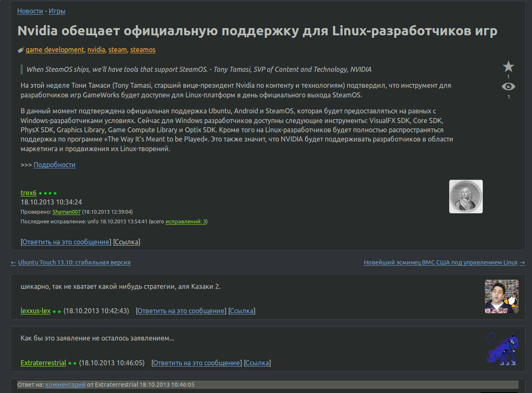This screenshot has width=532, height=393.
Task: Open lexxus-lex's avatar image
Action: coord(501,296)
